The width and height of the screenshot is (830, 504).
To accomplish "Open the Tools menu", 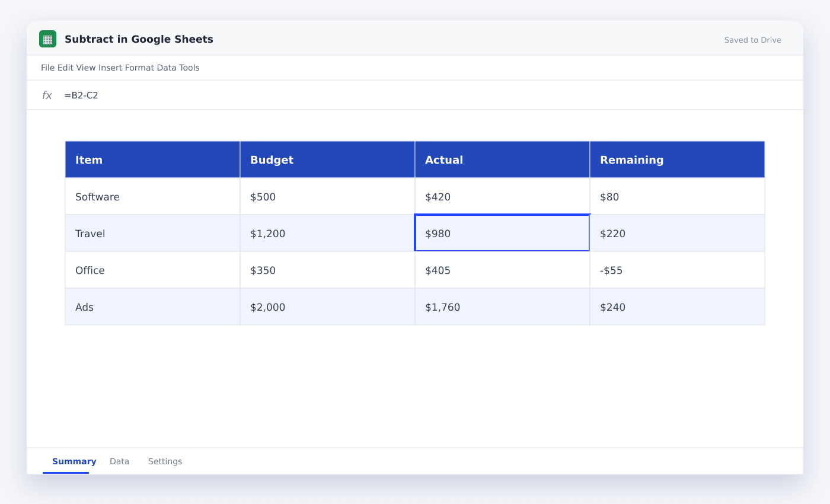I will 190,68.
